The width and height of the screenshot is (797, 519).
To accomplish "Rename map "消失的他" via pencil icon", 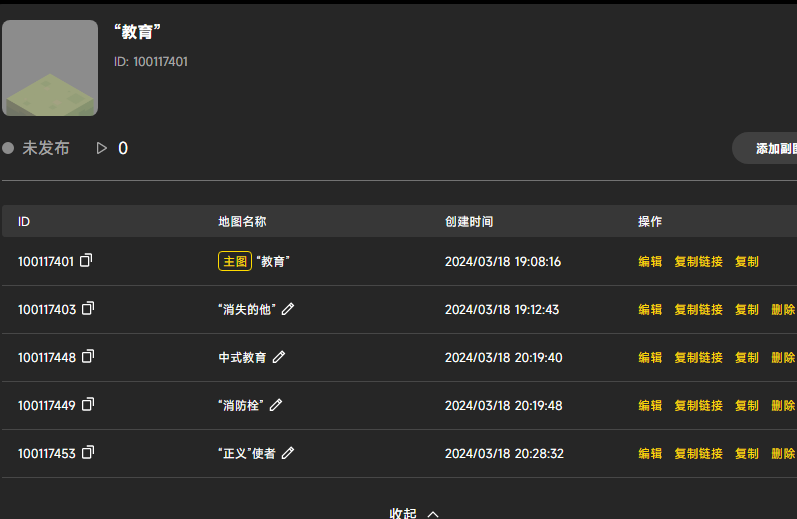I will pos(288,309).
